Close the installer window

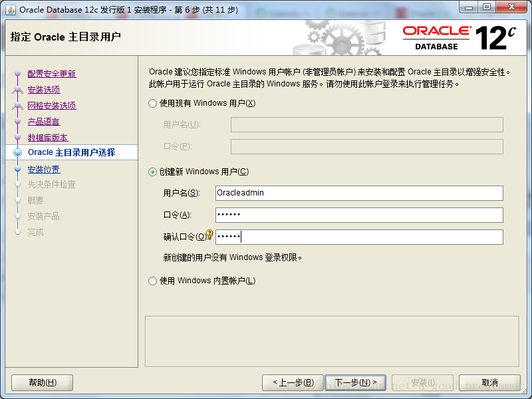511,7
